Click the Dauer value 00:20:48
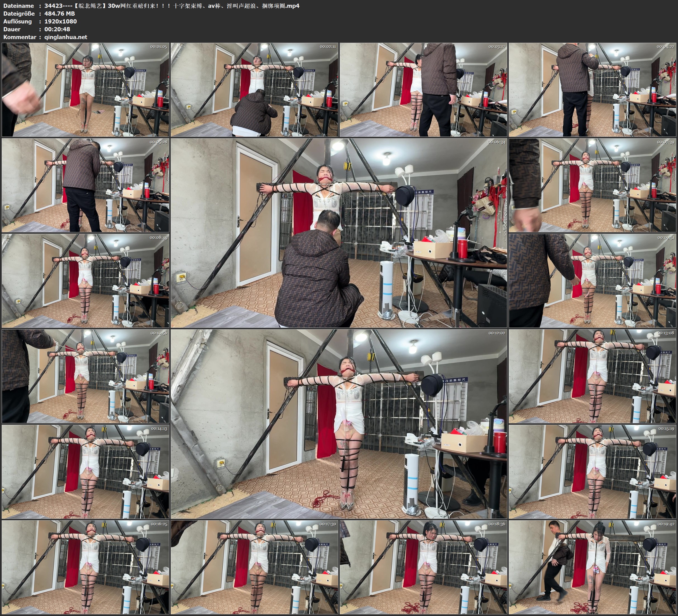Screen dimensions: 678x616 coord(57,29)
